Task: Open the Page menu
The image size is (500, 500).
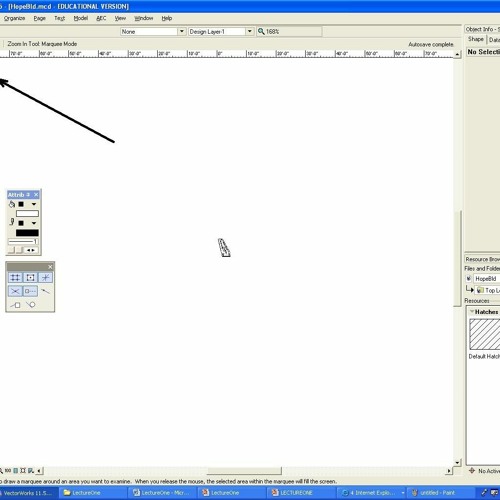Action: (x=39, y=18)
